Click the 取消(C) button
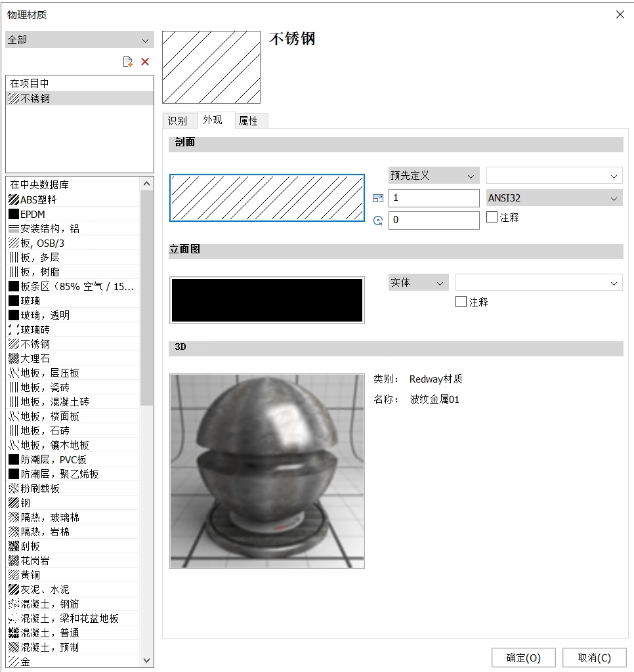 594,658
